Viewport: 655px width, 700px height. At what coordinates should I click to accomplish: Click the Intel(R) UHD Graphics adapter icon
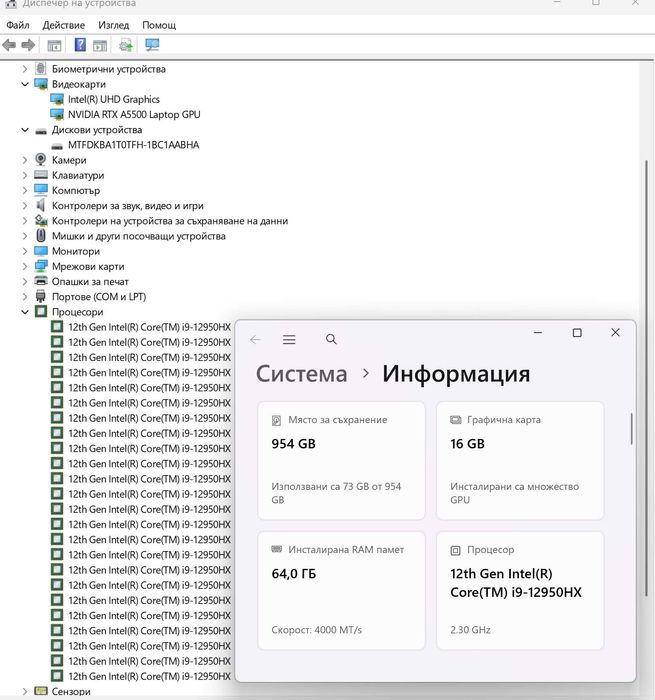[57, 99]
